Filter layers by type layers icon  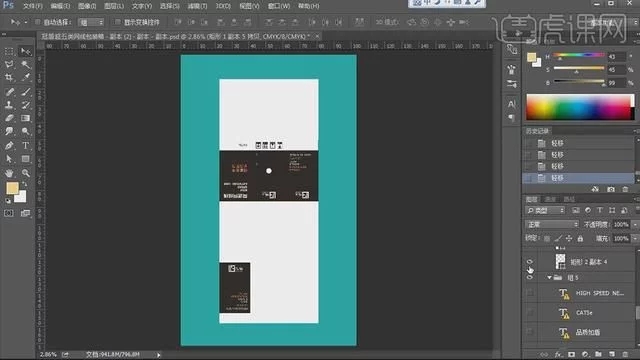coord(600,210)
